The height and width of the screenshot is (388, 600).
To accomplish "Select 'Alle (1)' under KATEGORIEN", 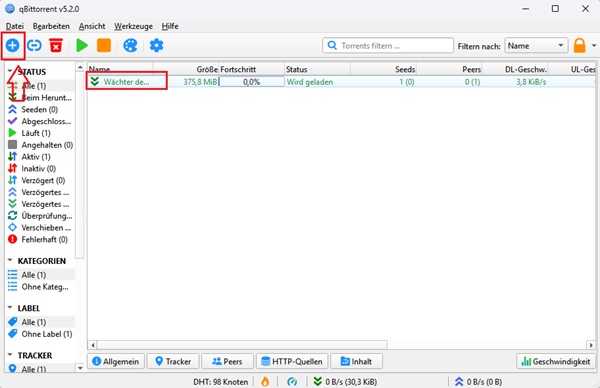I will (x=39, y=275).
